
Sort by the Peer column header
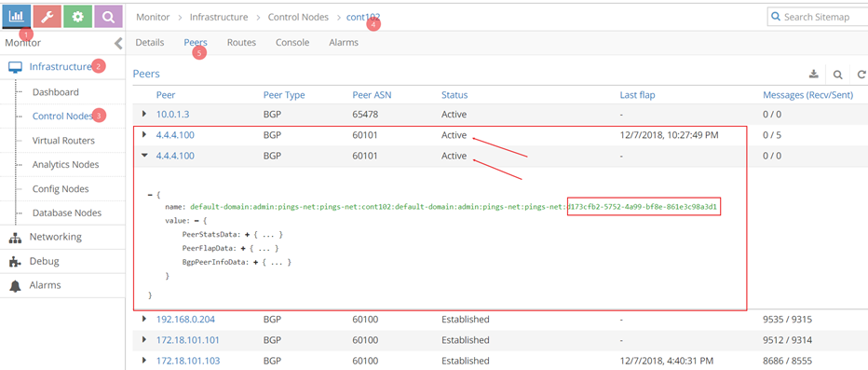point(166,95)
